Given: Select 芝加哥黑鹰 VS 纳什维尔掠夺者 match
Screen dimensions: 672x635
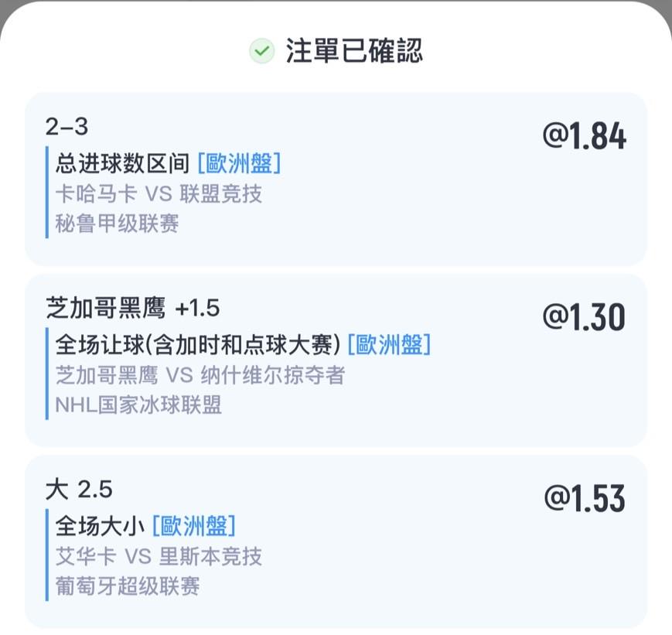Looking at the screenshot, I should pos(200,375).
